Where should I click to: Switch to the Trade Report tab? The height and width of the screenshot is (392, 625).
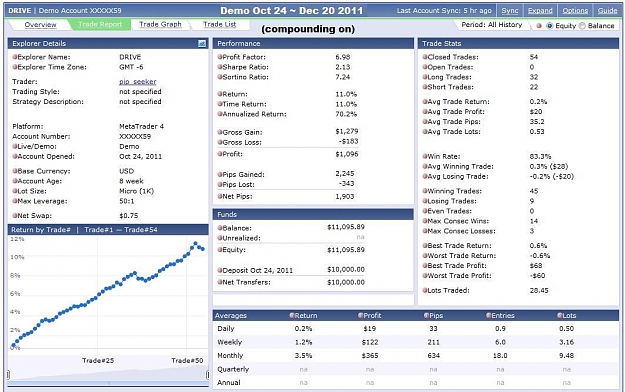[x=100, y=25]
